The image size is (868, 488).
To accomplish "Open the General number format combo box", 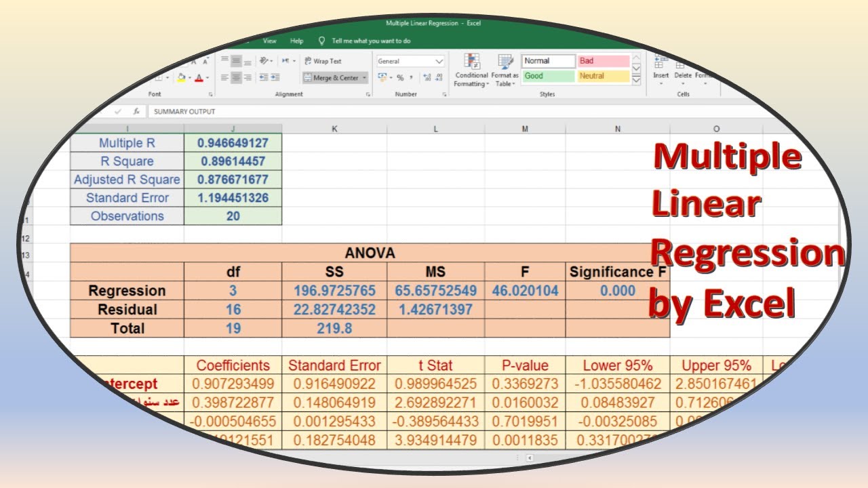I will [x=410, y=61].
